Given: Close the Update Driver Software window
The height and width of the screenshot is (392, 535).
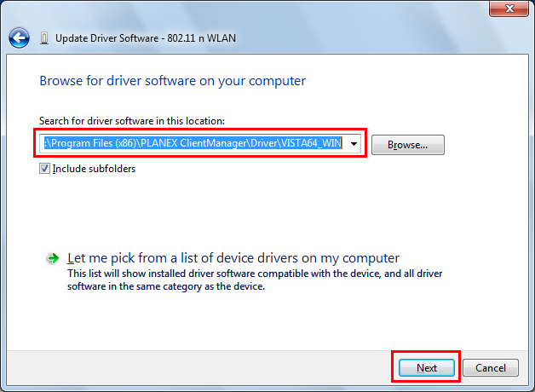Looking at the screenshot, I should tap(509, 9).
